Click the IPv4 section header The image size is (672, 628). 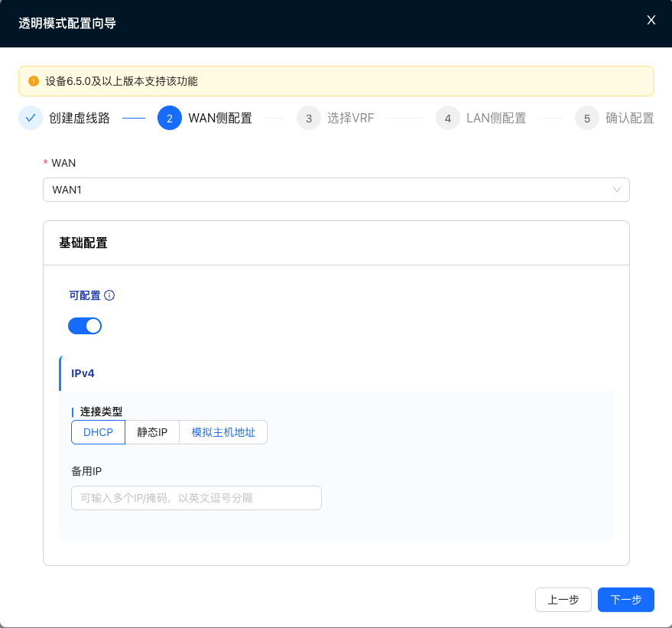(83, 373)
